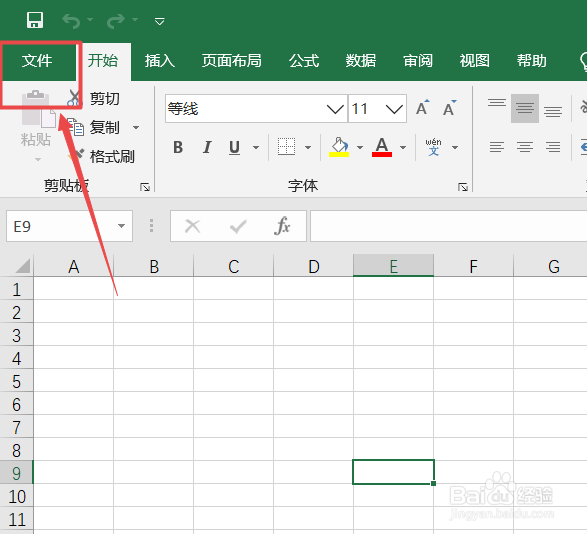Expand the font size 11 dropdown arrow
Image resolution: width=587 pixels, height=534 pixels.
coord(394,109)
